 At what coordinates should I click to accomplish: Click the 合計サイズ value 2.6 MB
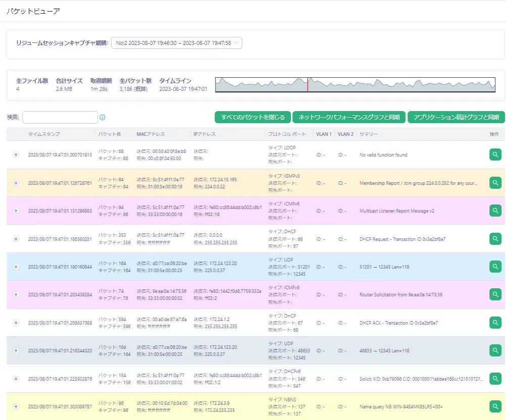[64, 89]
